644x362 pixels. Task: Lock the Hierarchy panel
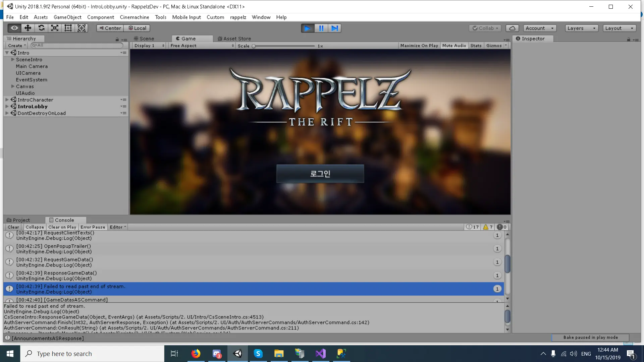click(117, 39)
